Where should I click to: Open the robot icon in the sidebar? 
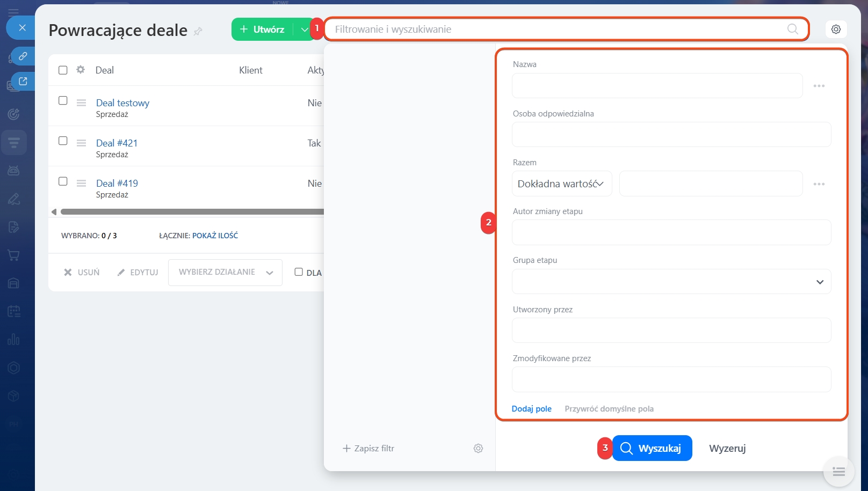coord(14,171)
